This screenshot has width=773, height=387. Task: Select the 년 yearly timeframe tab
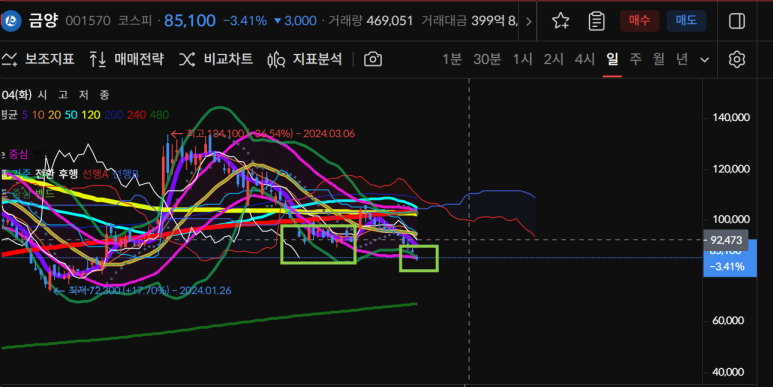coord(682,60)
